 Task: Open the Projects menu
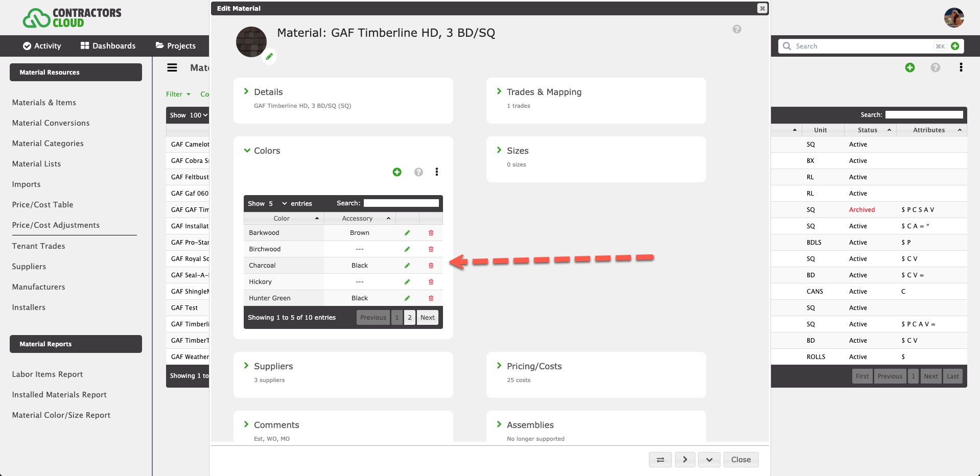pyautogui.click(x=176, y=46)
